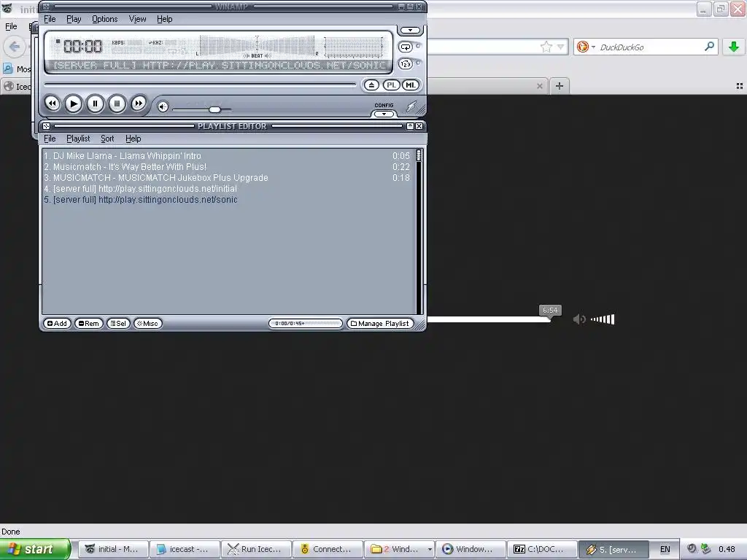
Task: Select DJ Mike Llama playlist entry
Action: (227, 156)
